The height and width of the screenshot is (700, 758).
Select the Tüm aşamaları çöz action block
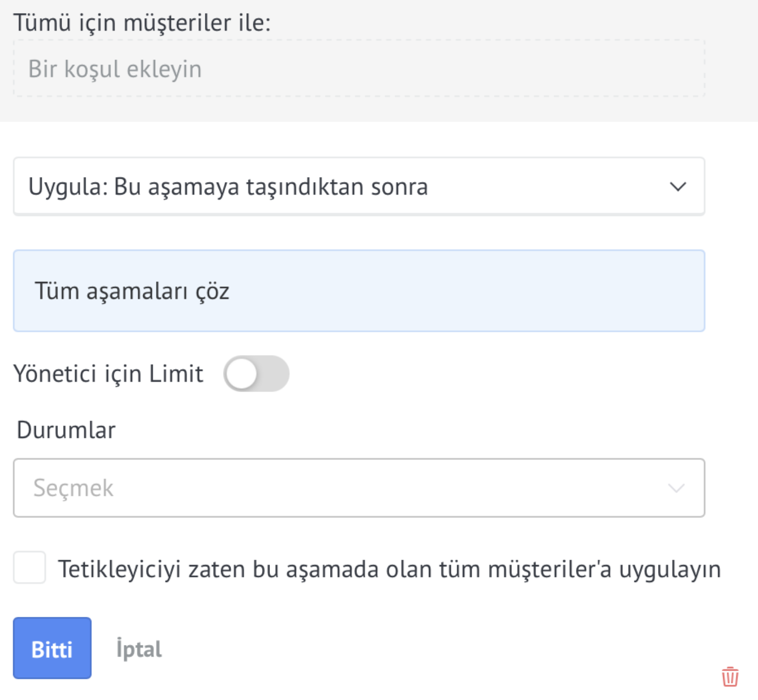tap(359, 291)
